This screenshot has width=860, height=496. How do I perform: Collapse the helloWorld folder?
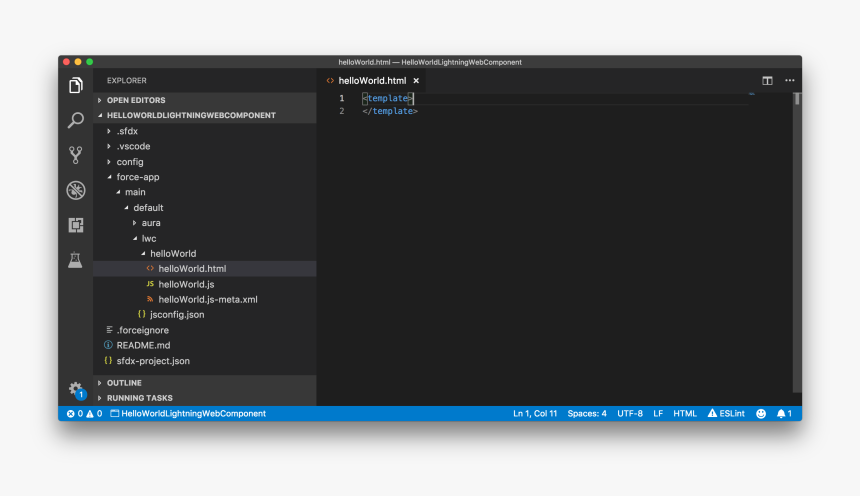tap(143, 253)
